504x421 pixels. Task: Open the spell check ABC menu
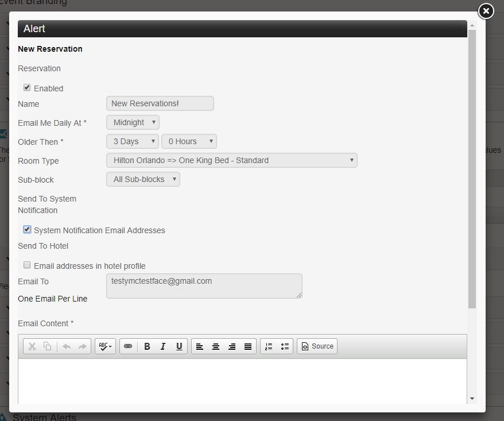click(105, 346)
